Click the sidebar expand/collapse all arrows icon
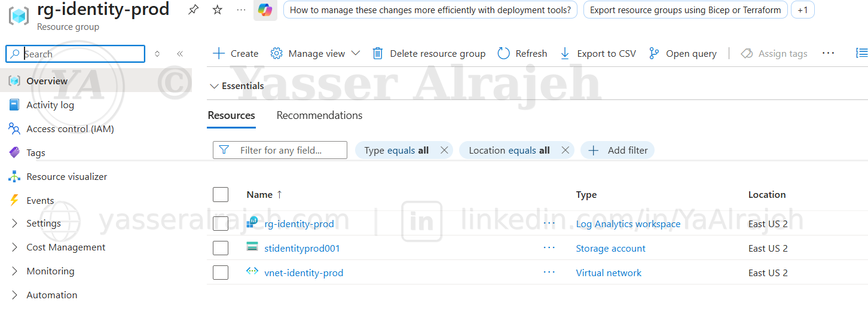 click(157, 54)
